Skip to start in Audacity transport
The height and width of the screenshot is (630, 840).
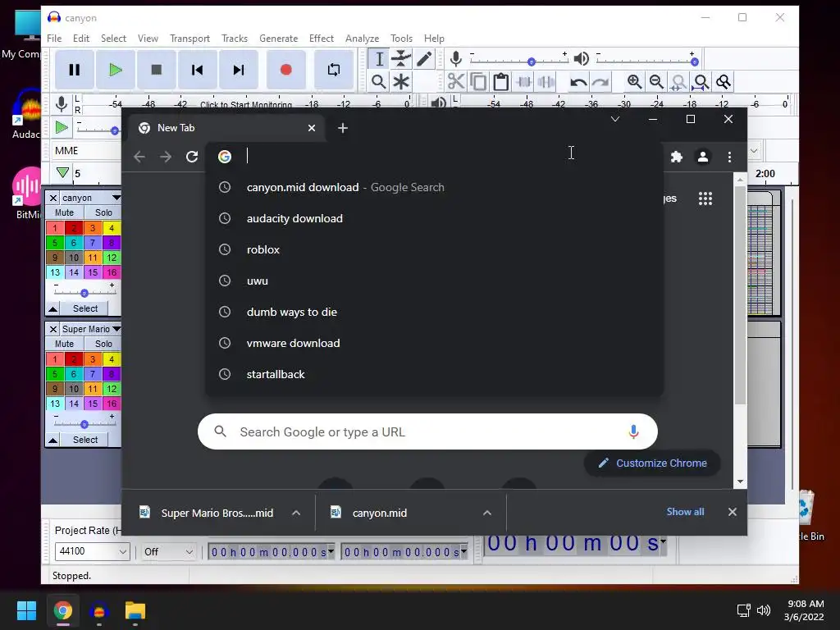pyautogui.click(x=197, y=70)
